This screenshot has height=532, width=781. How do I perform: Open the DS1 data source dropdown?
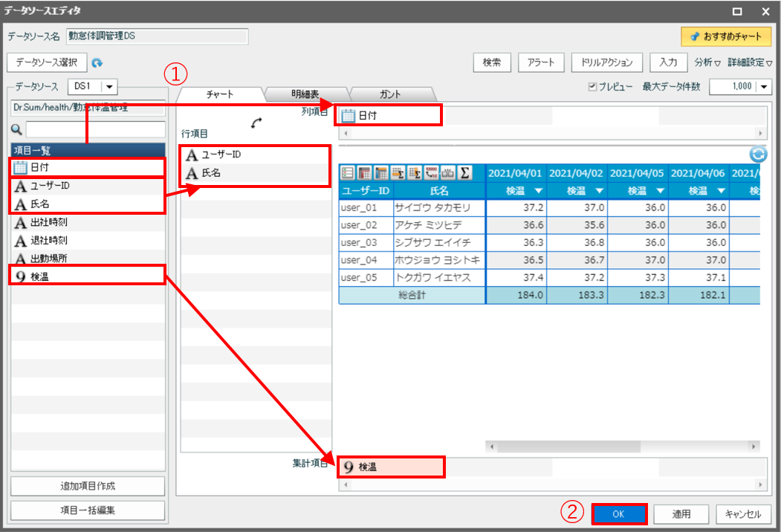click(108, 87)
